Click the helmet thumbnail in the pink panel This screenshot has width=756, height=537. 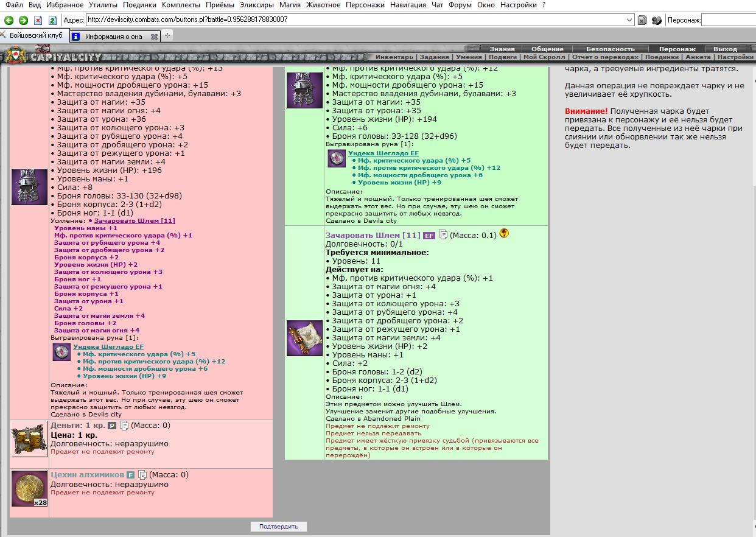(29, 187)
